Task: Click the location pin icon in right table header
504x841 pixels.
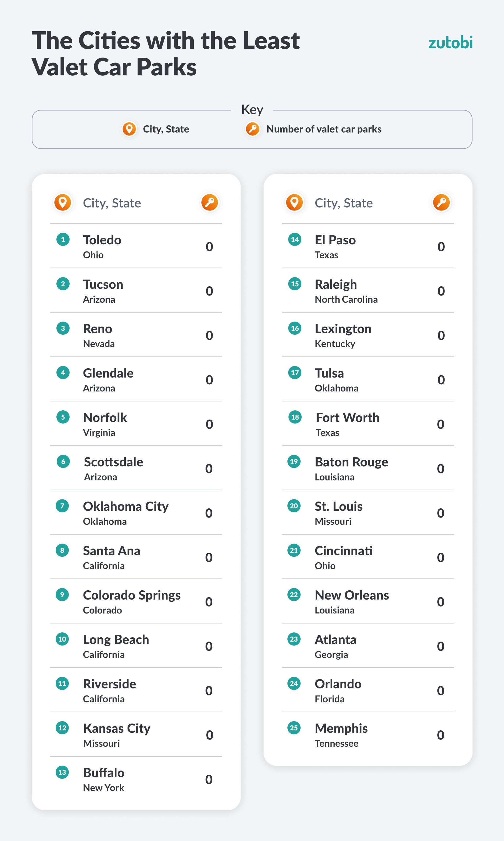Action: click(295, 203)
